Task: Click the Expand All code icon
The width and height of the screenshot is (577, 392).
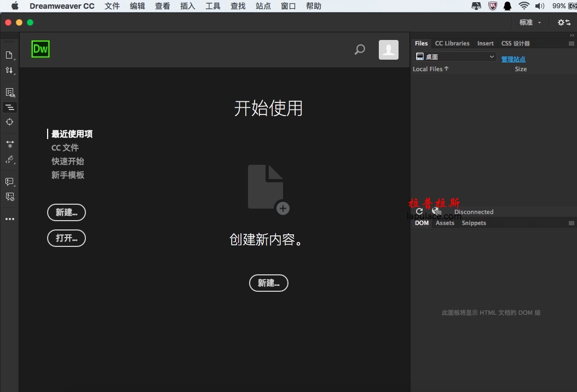Action: [x=9, y=144]
